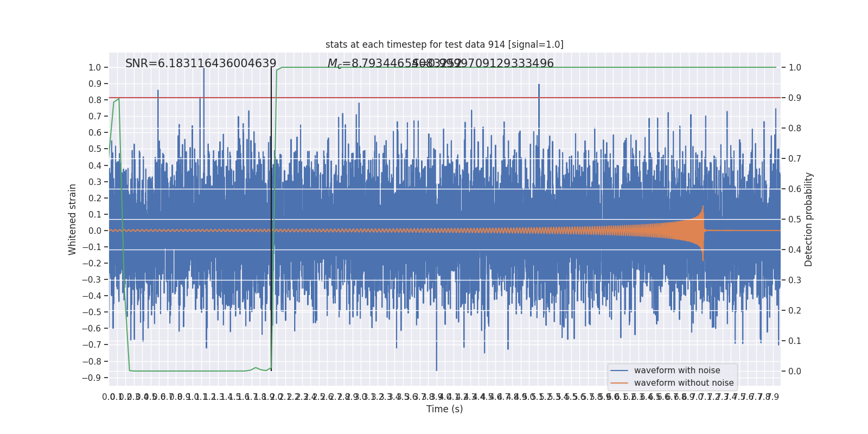Click the −0.3 tick label

[x=92, y=279]
